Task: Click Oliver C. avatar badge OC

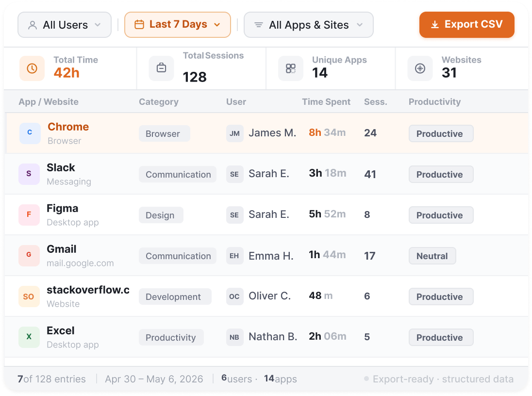Action: [x=235, y=296]
